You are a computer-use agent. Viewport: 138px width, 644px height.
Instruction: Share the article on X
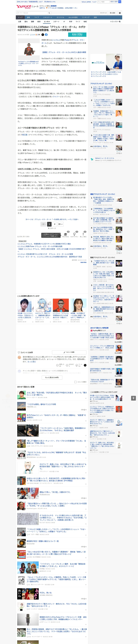(x=43, y=35)
